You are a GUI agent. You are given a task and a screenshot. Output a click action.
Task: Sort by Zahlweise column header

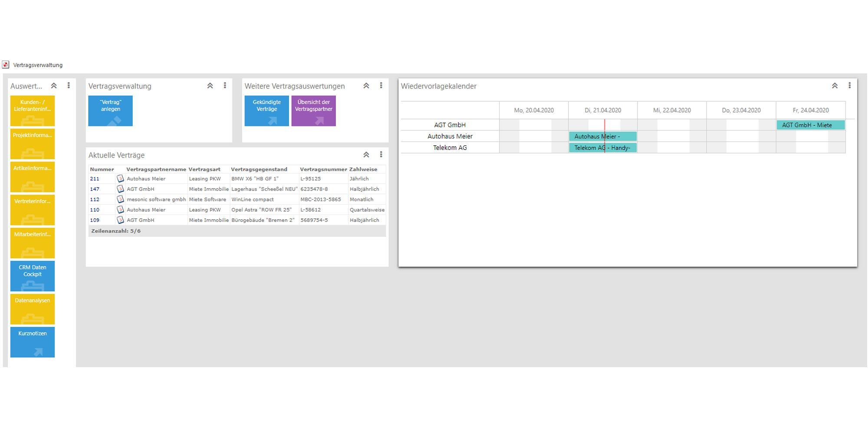tap(363, 169)
